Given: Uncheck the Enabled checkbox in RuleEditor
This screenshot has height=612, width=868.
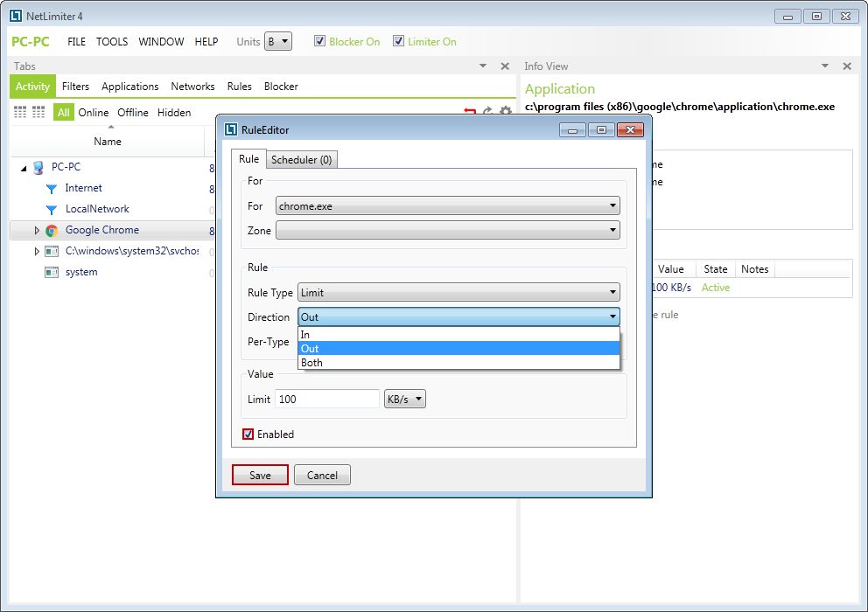Looking at the screenshot, I should 248,435.
